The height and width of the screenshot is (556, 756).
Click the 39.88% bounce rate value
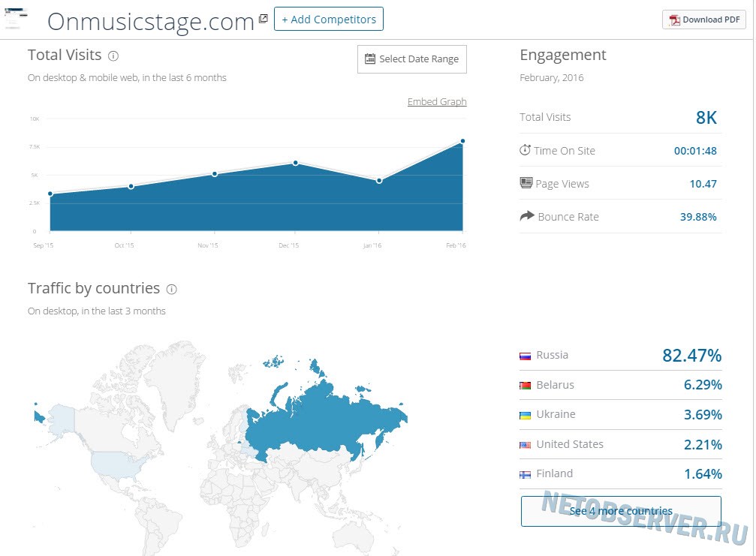pos(698,217)
